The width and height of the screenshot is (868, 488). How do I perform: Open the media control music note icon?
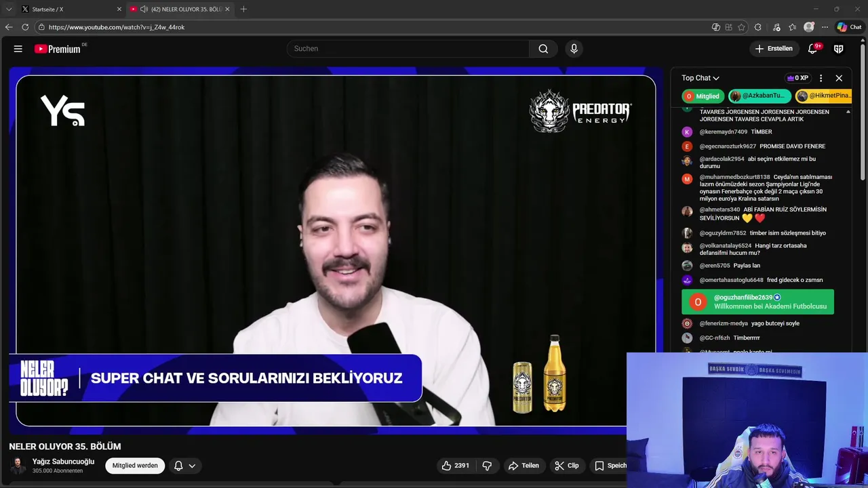776,27
